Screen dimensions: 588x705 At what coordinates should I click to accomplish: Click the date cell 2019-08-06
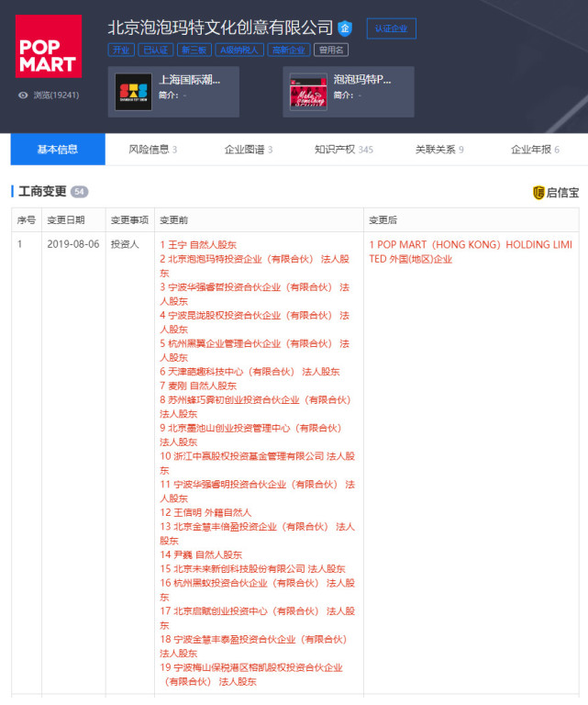click(73, 244)
